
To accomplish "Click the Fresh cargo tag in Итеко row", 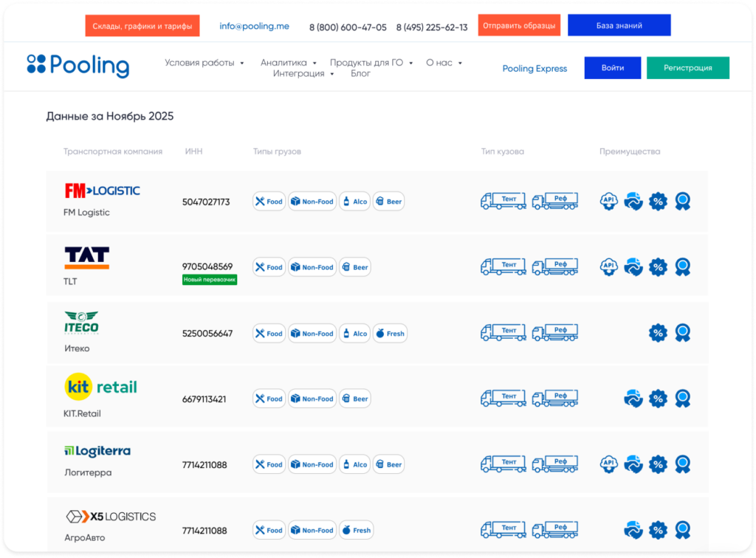I will [389, 334].
